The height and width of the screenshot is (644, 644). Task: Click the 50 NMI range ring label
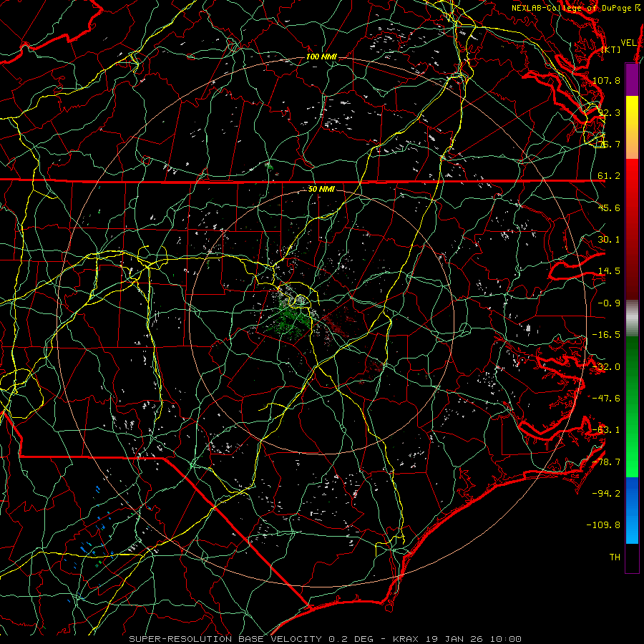pyautogui.click(x=321, y=190)
